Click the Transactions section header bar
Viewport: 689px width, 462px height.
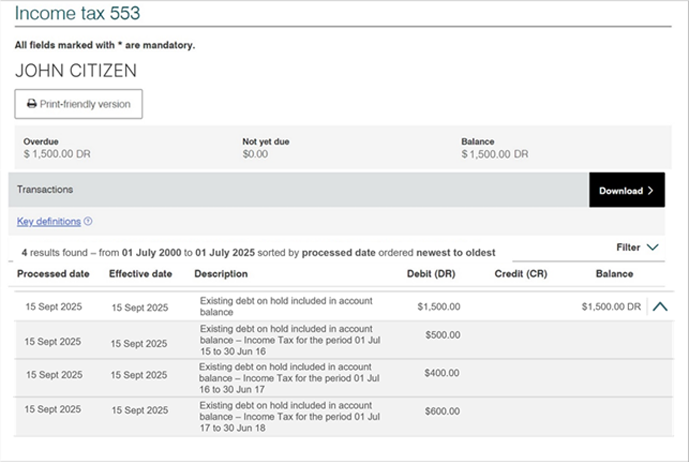coord(298,190)
